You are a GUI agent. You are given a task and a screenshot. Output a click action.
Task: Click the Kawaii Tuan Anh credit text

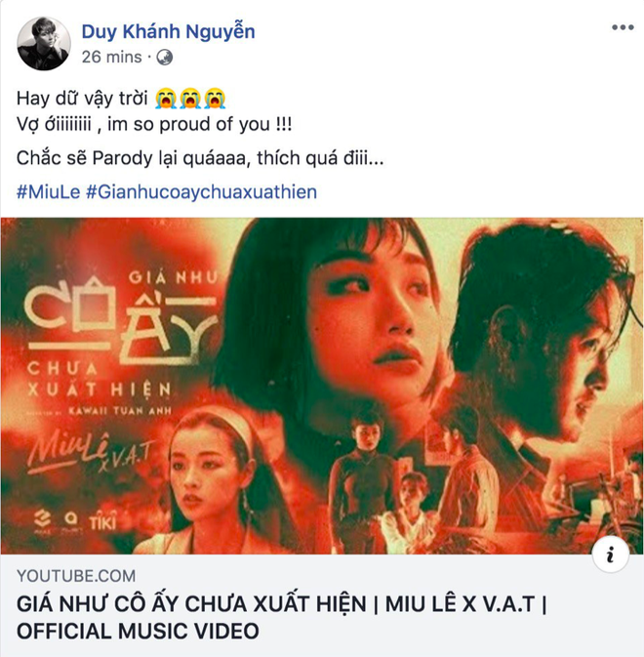(x=120, y=411)
